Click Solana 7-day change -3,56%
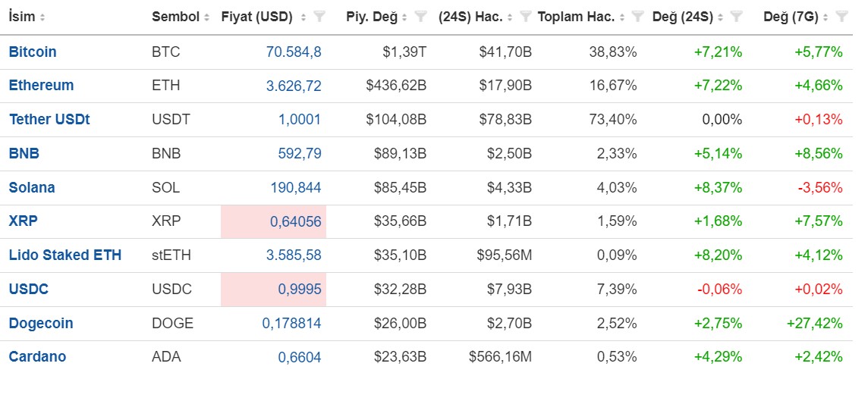The height and width of the screenshot is (401, 868). tap(820, 188)
